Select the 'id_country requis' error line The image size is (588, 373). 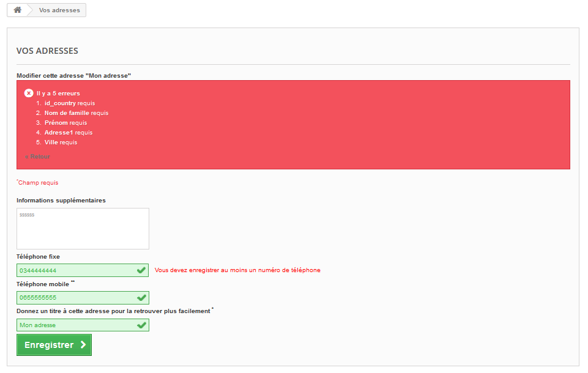click(70, 103)
